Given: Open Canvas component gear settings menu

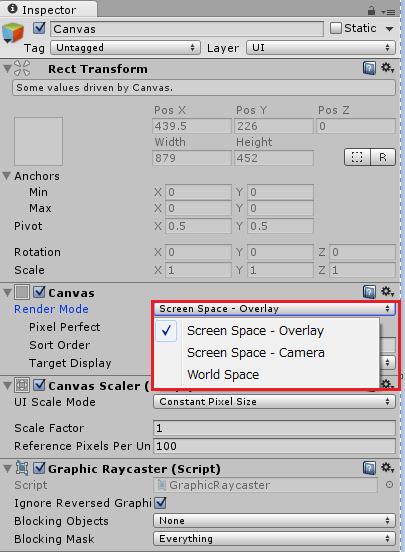Looking at the screenshot, I should [387, 292].
